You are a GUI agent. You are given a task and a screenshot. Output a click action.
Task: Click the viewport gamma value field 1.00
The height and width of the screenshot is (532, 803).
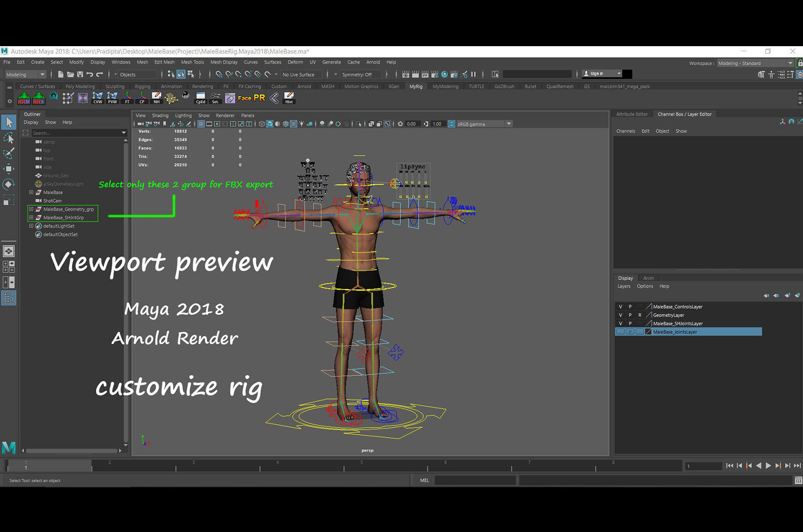(x=437, y=124)
